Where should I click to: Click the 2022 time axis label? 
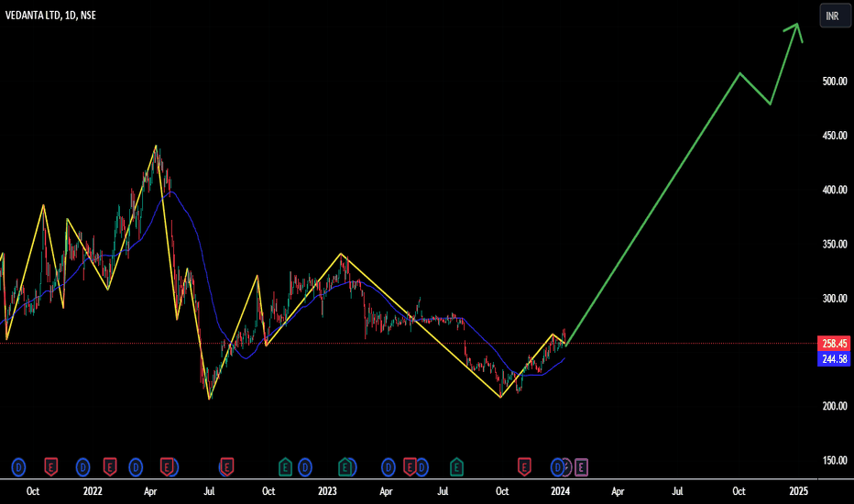[93, 491]
